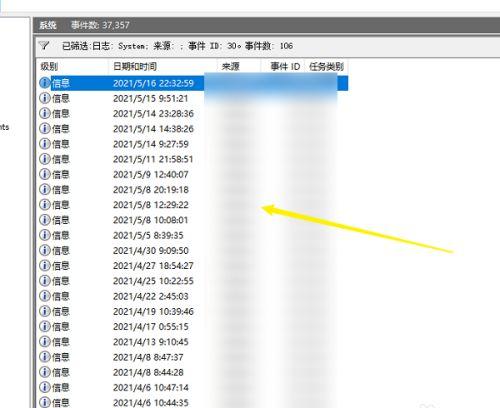Select event dated 2021/5/16 22:32:59
Viewport: 500px width, 408px height.
[193, 83]
